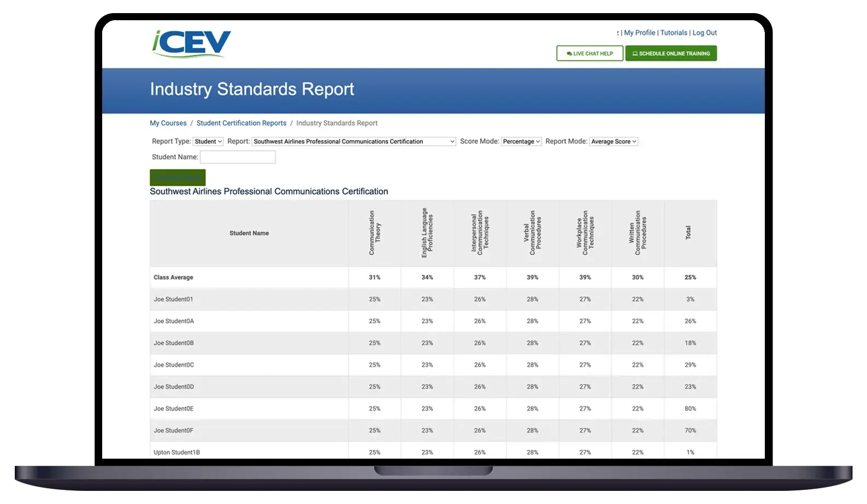867x504 pixels.
Task: Click Joe Student0A total of 26%
Action: (691, 321)
